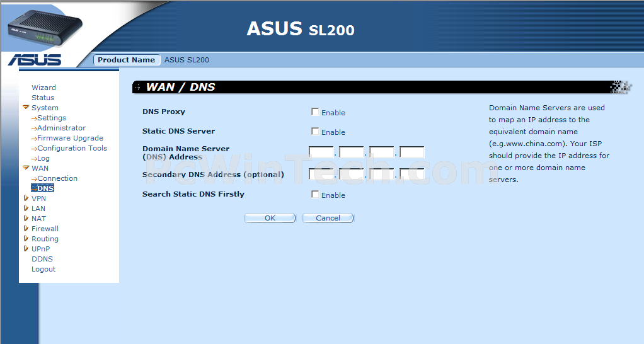Focus fourth octet of Secondary DNS Address
The height and width of the screenshot is (344, 644).
point(412,174)
